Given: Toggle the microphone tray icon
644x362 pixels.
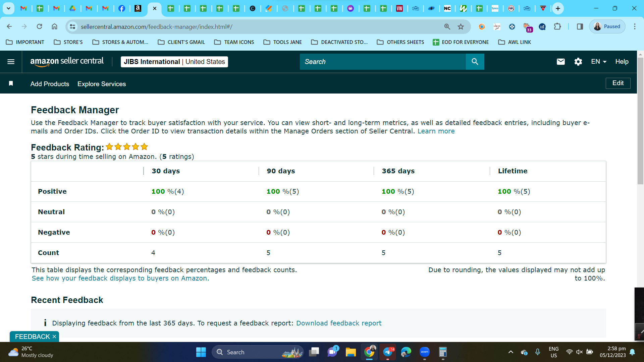Looking at the screenshot, I should 538,352.
